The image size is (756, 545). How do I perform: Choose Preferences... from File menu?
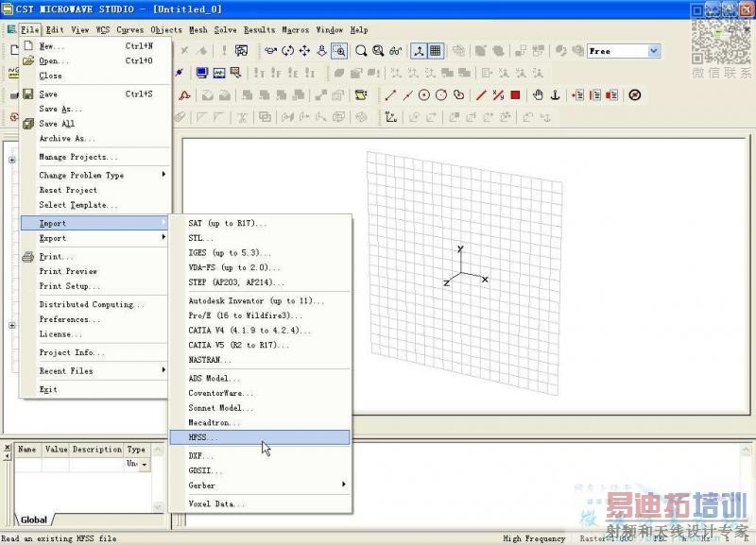click(x=95, y=319)
